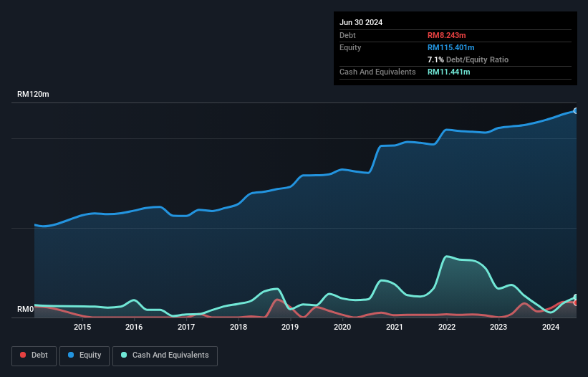The height and width of the screenshot is (377, 588).
Task: Select the 2023 x-axis label
Action: coord(498,327)
